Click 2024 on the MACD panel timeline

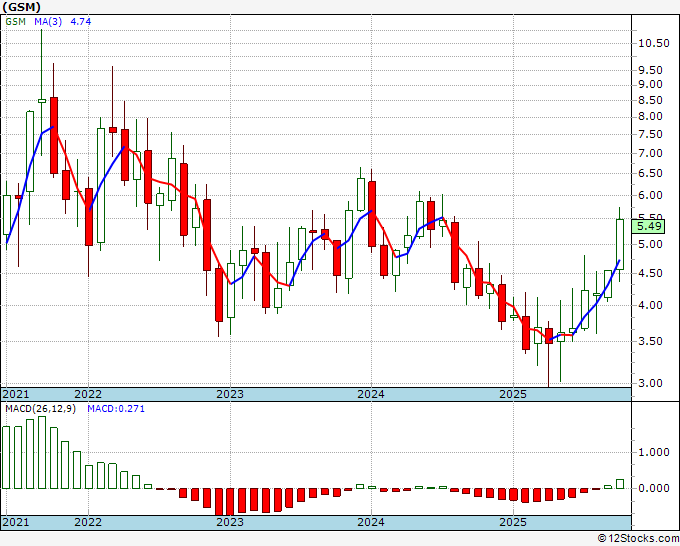click(x=371, y=522)
